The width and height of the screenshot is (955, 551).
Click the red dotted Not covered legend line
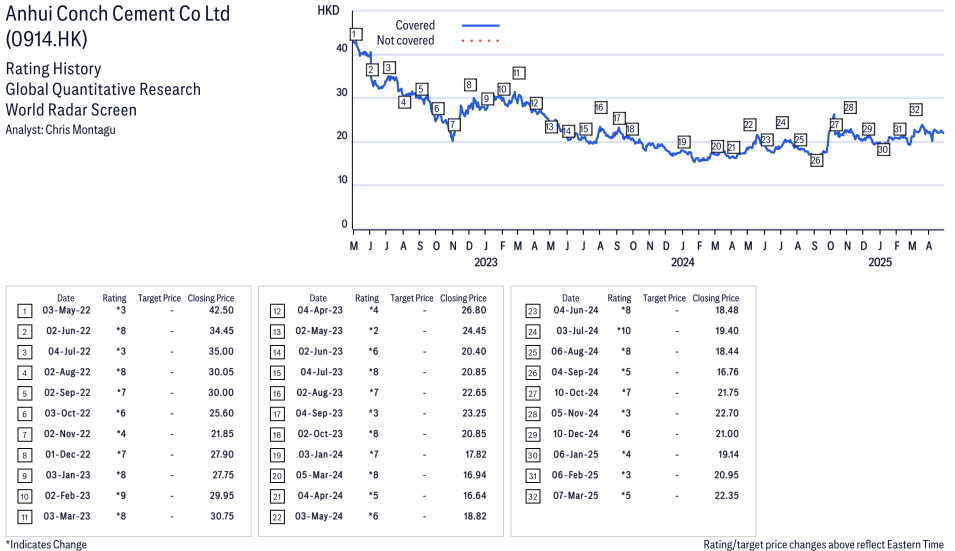pyautogui.click(x=481, y=41)
